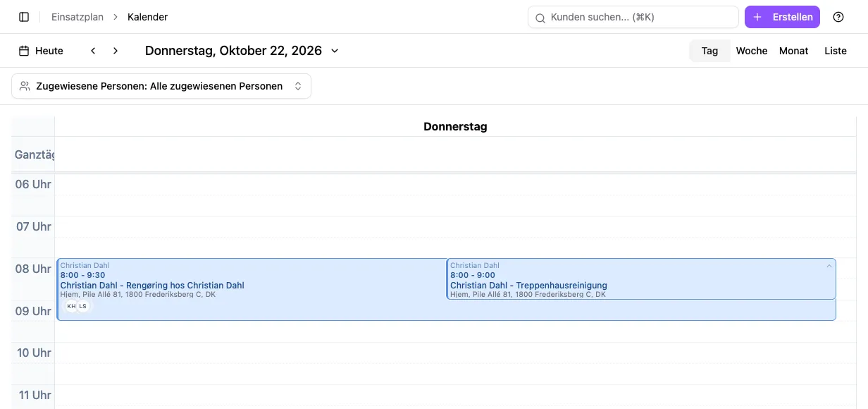Click the 10 Uhr time label
The width and height of the screenshot is (868, 409).
[33, 353]
